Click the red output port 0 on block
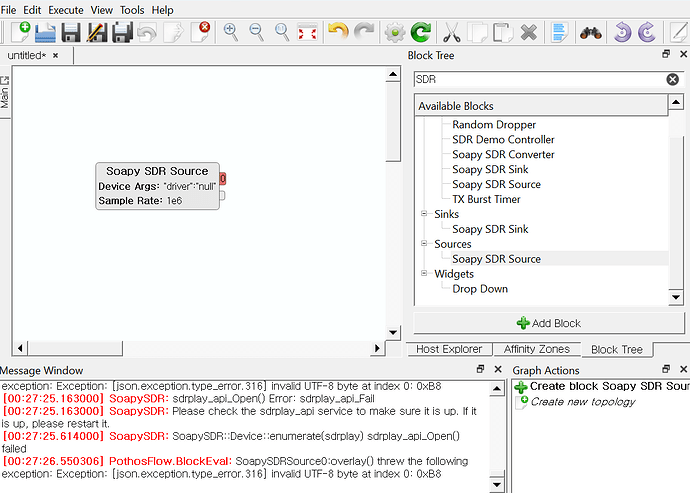Image resolution: width=690 pixels, height=493 pixels. click(223, 178)
